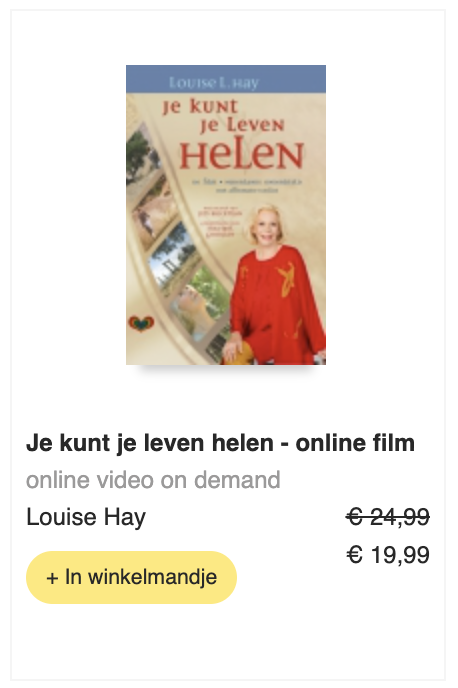Screen dimensions: 458x688
Task: Click the red 'HELEN' word on the cover
Action: click(x=242, y=155)
